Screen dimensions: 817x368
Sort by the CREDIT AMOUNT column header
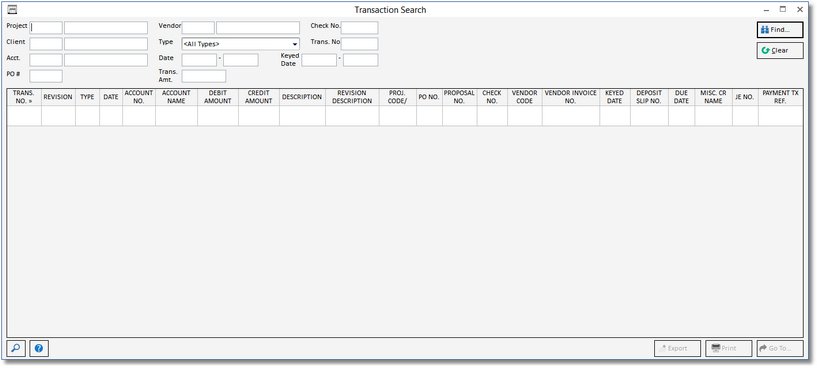pos(259,97)
